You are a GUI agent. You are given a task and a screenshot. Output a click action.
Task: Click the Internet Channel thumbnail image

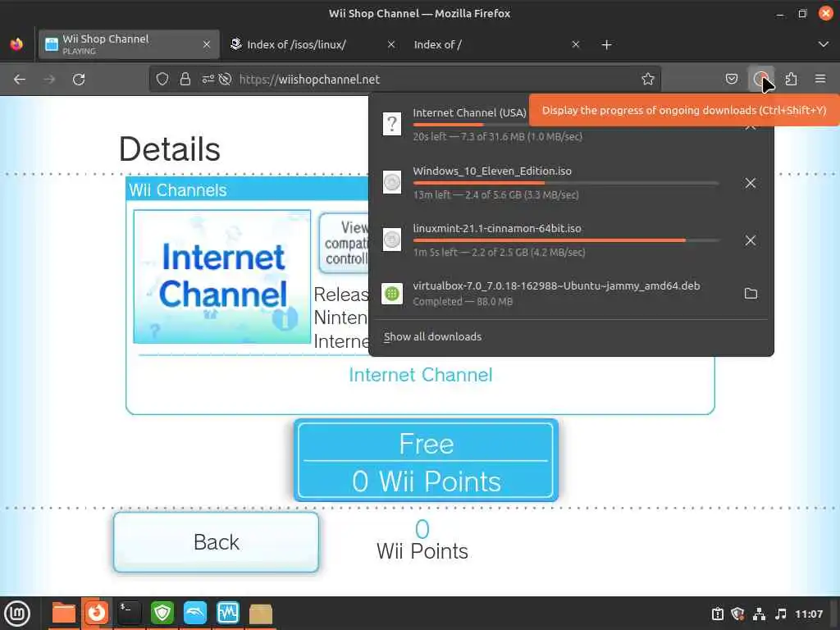click(221, 276)
